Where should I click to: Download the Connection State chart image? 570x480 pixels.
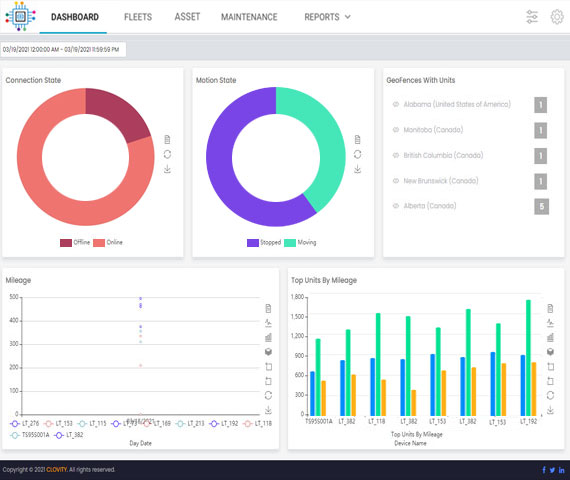coord(167,169)
